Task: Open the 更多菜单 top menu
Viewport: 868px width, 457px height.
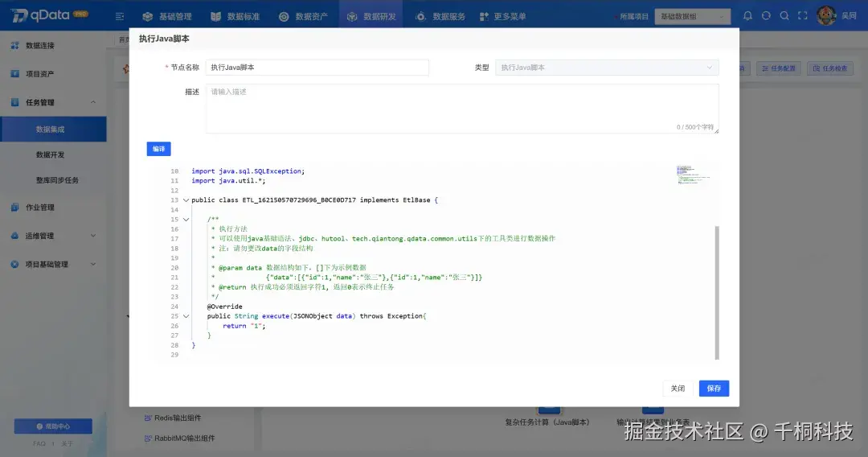Action: [502, 17]
